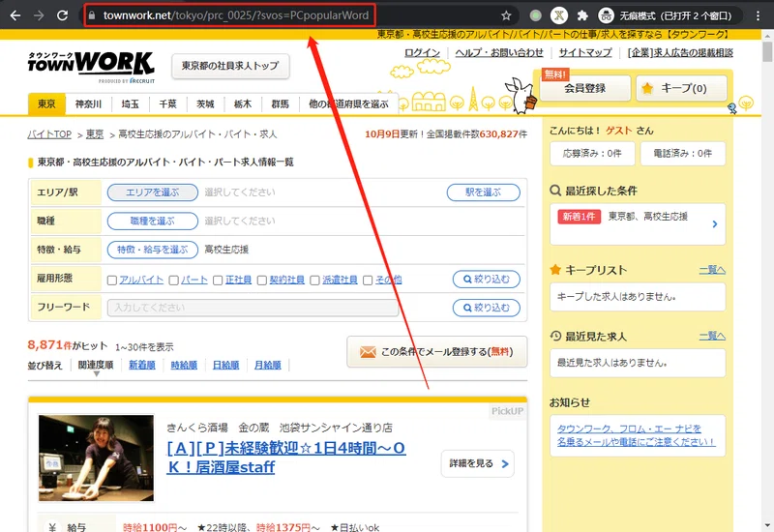Open the 未経験歓迎 居酒屋staff job title link
The height and width of the screenshot is (532, 774).
click(x=286, y=458)
